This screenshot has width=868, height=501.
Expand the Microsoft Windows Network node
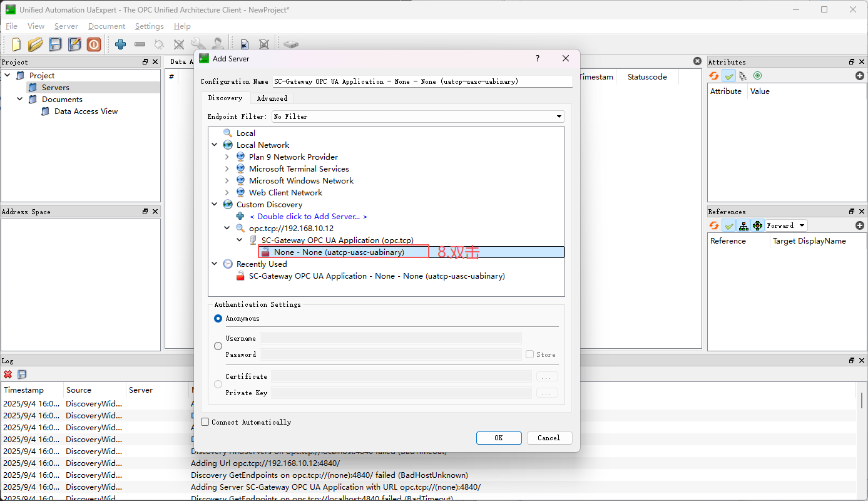(227, 181)
